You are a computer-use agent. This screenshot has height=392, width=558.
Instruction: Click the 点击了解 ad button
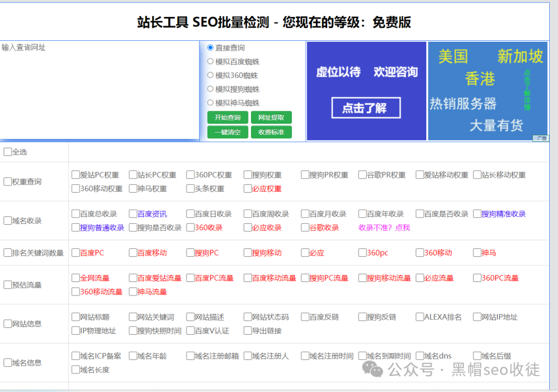(x=366, y=108)
